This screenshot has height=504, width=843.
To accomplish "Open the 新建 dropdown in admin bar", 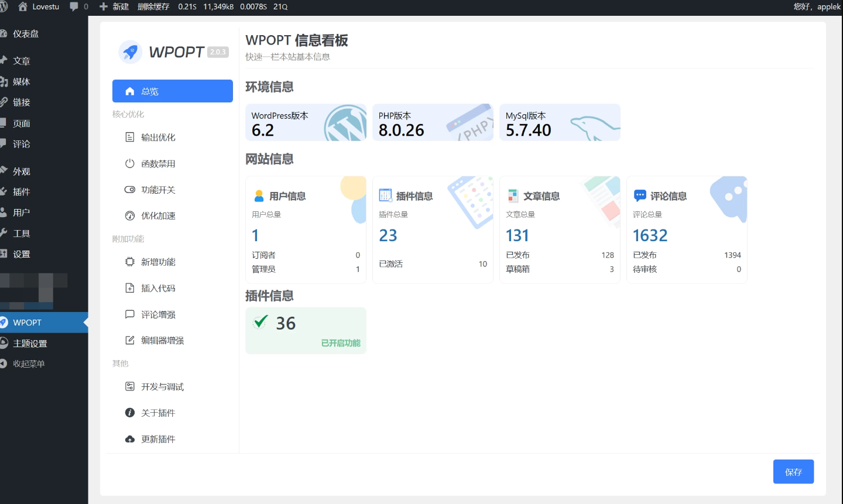I will pyautogui.click(x=115, y=6).
